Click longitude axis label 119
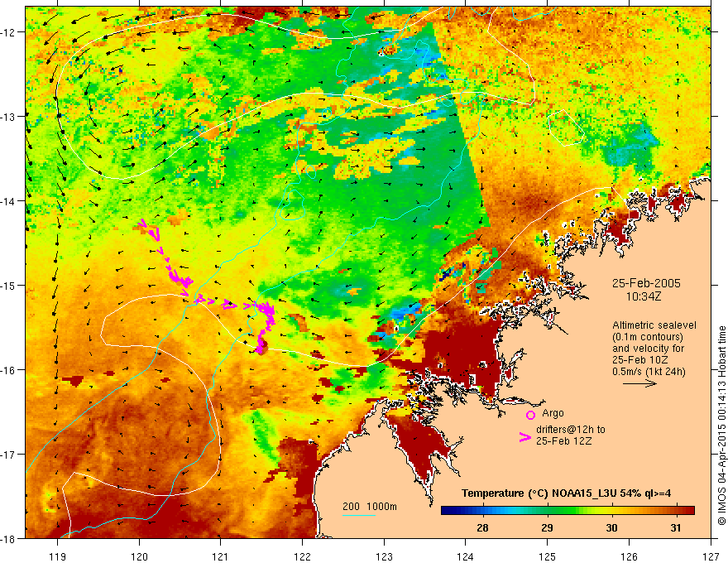This screenshot has height=563, width=728. point(57,556)
